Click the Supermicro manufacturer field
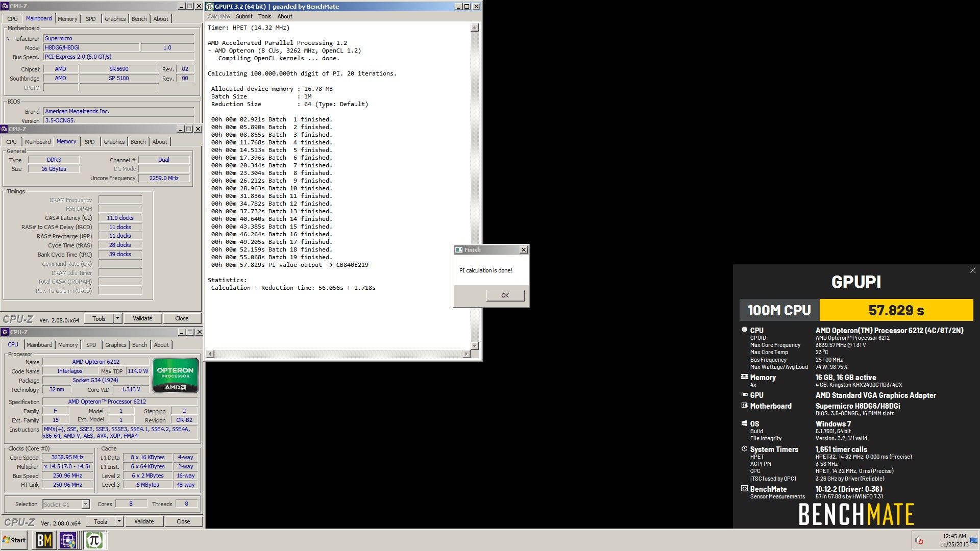This screenshot has height=551, width=980. (x=119, y=38)
